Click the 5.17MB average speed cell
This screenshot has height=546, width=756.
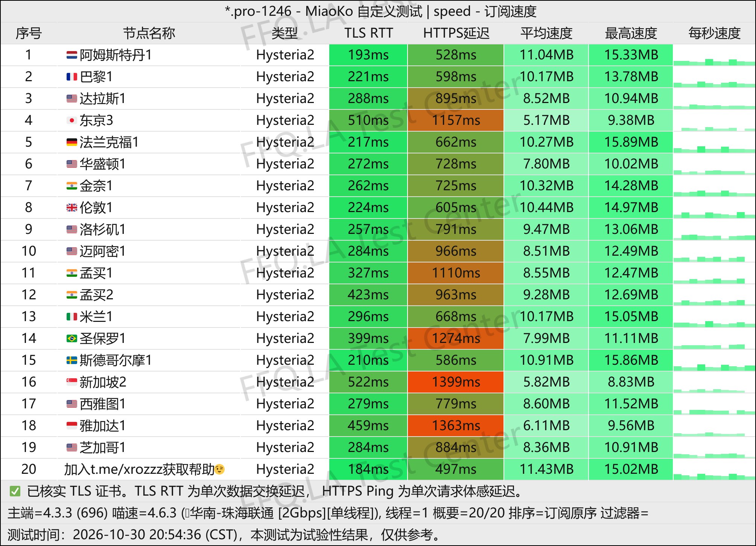(x=546, y=120)
